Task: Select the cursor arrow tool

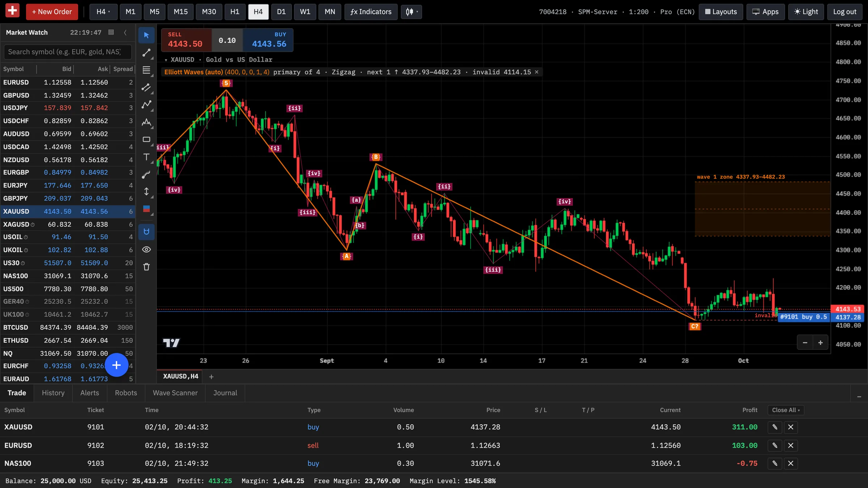Action: click(146, 35)
